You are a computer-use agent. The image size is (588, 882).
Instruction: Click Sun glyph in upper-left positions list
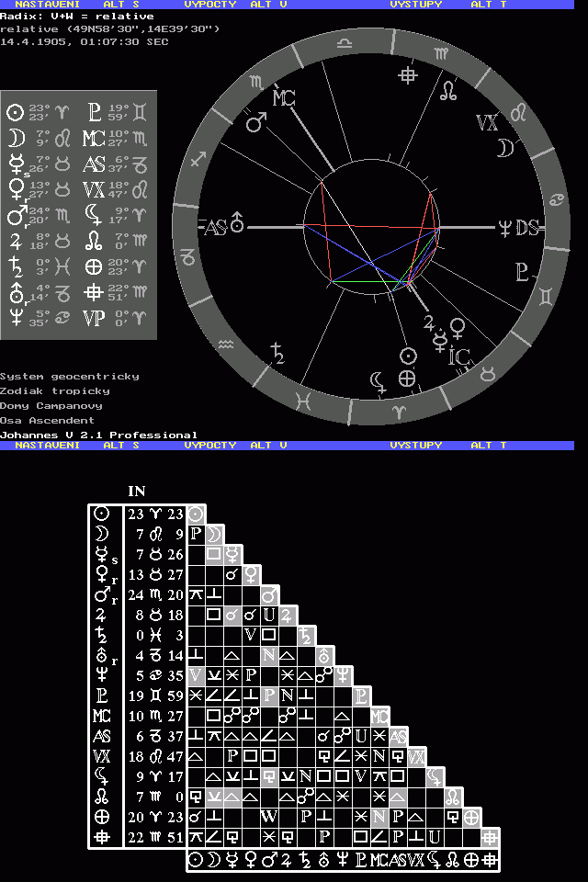tap(15, 113)
